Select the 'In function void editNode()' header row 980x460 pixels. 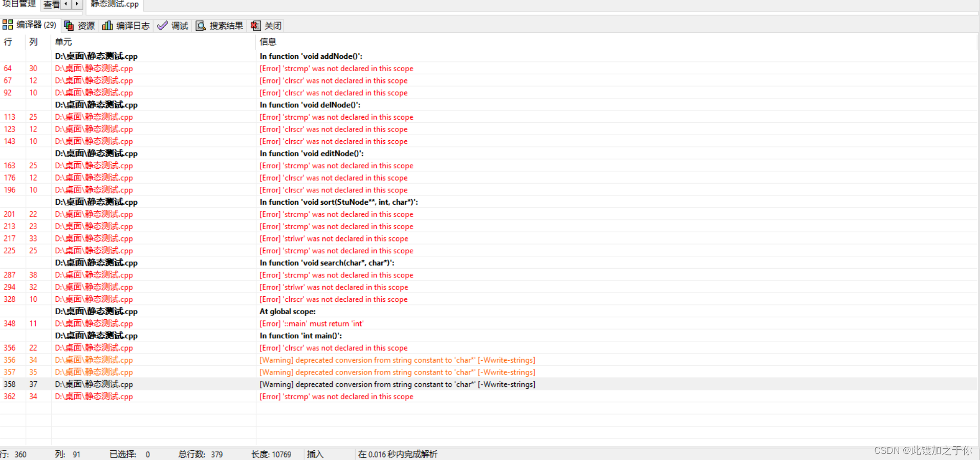489,154
